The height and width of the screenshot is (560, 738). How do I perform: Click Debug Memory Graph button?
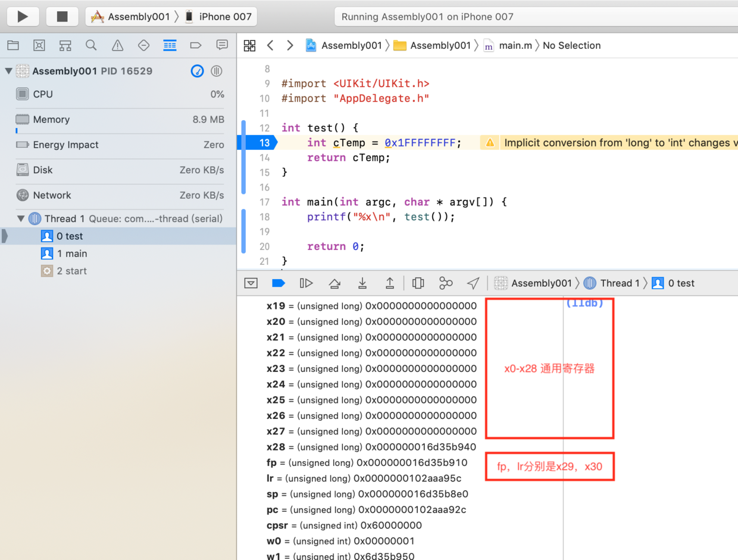click(x=446, y=283)
